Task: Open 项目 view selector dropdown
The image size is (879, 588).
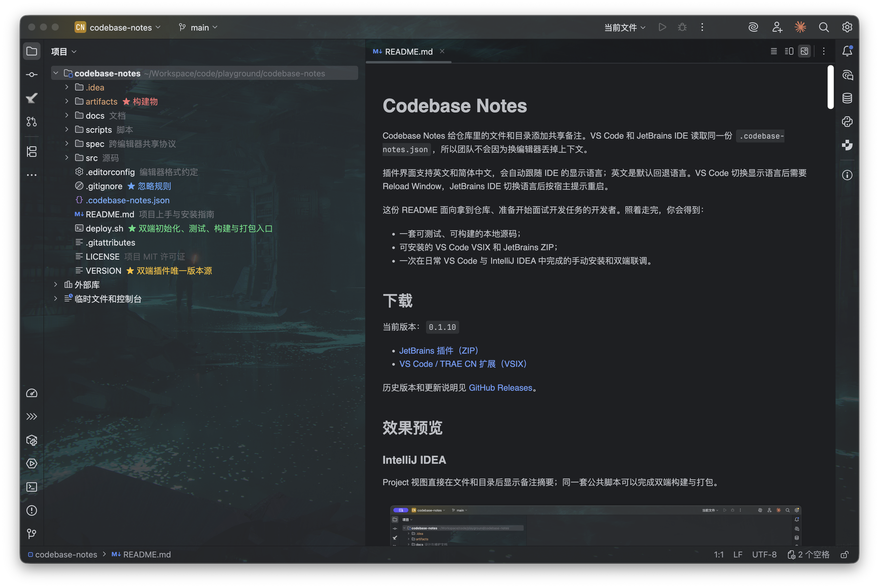Action: click(x=64, y=51)
